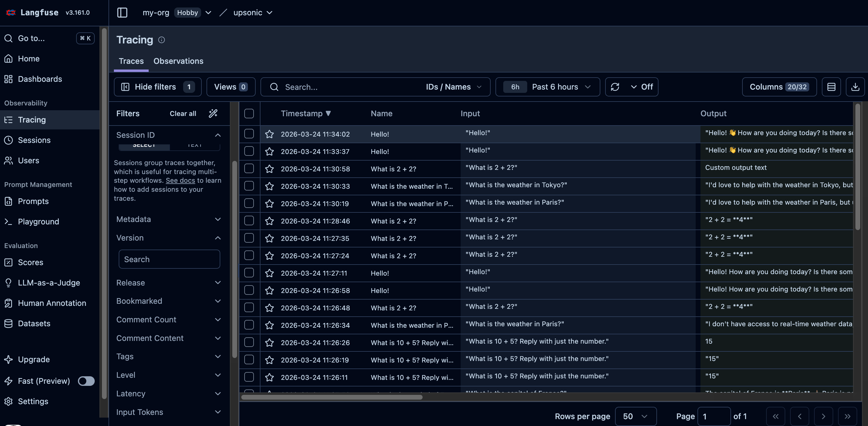Click the Version filter search field
This screenshot has height=426, width=868.
[x=169, y=259]
